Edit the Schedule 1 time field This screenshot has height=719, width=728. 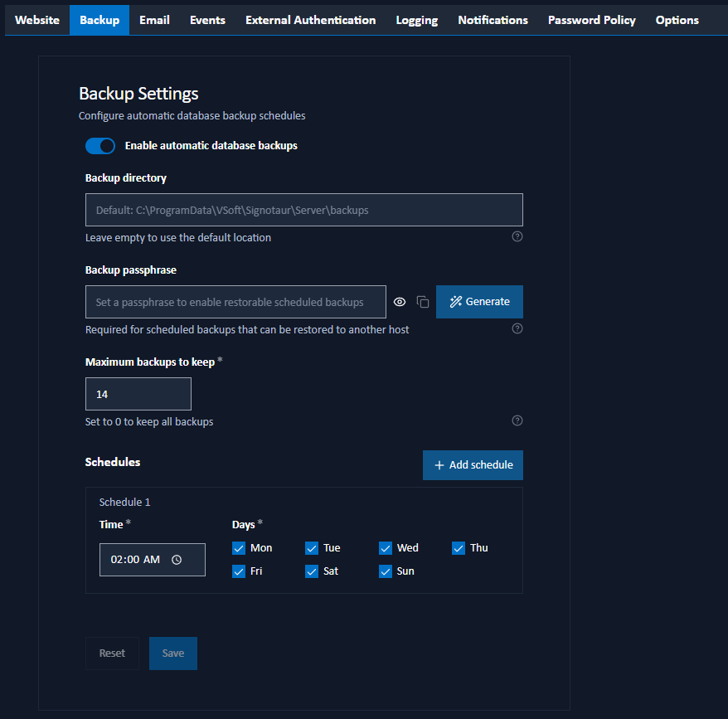click(x=153, y=560)
